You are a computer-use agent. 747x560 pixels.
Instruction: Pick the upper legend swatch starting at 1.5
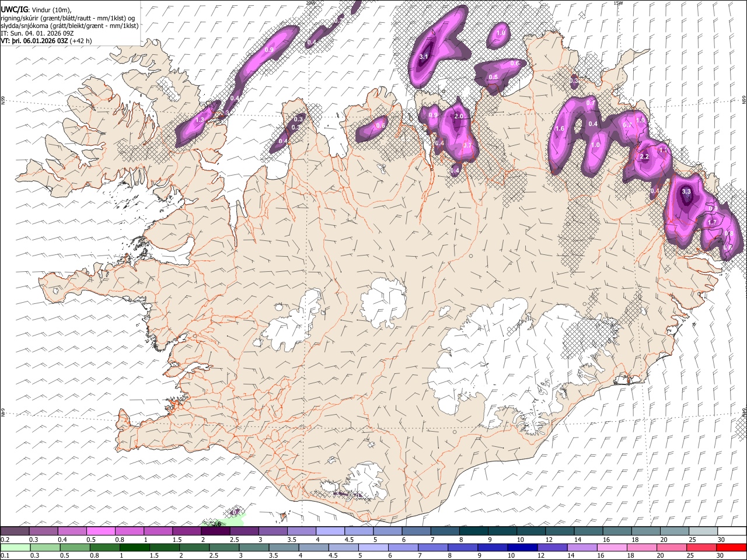tap(187, 531)
